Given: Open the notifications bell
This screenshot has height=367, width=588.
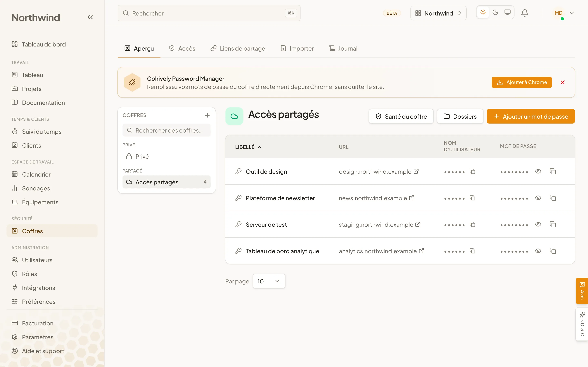Looking at the screenshot, I should point(525,13).
